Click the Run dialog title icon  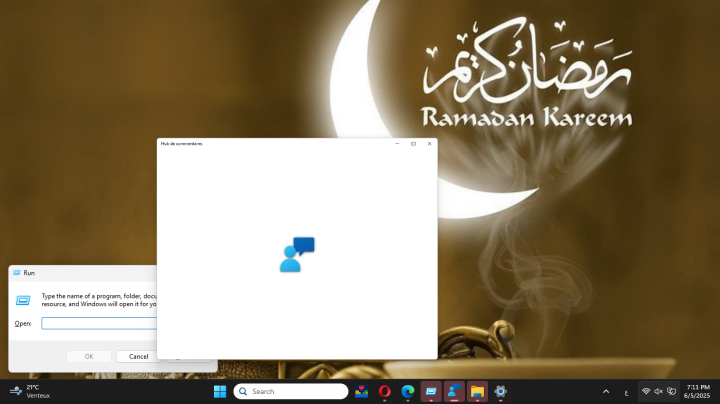click(17, 273)
